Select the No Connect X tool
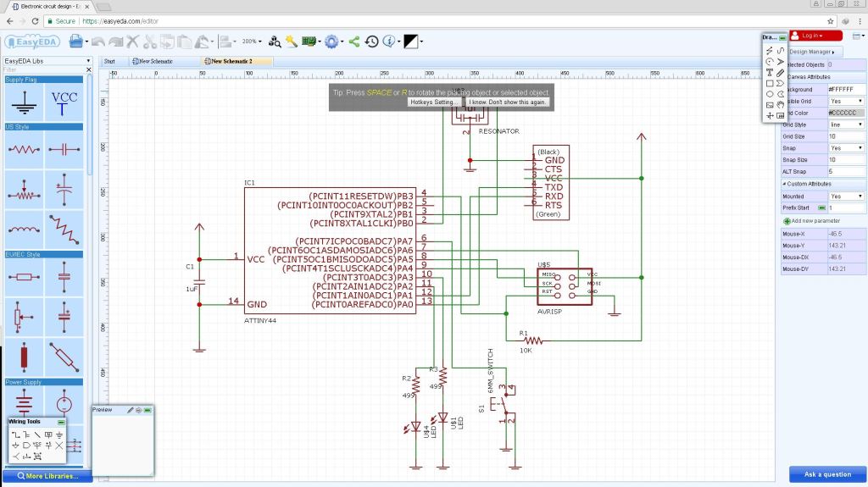Image resolution: width=868 pixels, height=487 pixels. (59, 445)
